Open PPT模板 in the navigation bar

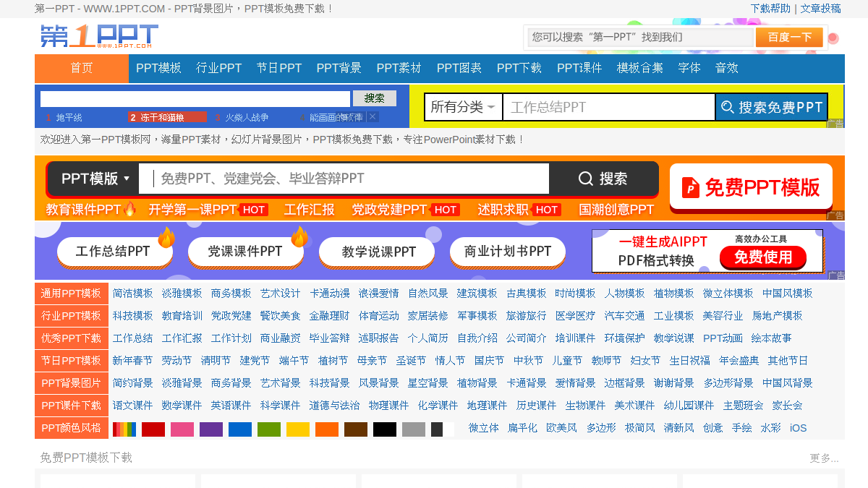(x=158, y=68)
